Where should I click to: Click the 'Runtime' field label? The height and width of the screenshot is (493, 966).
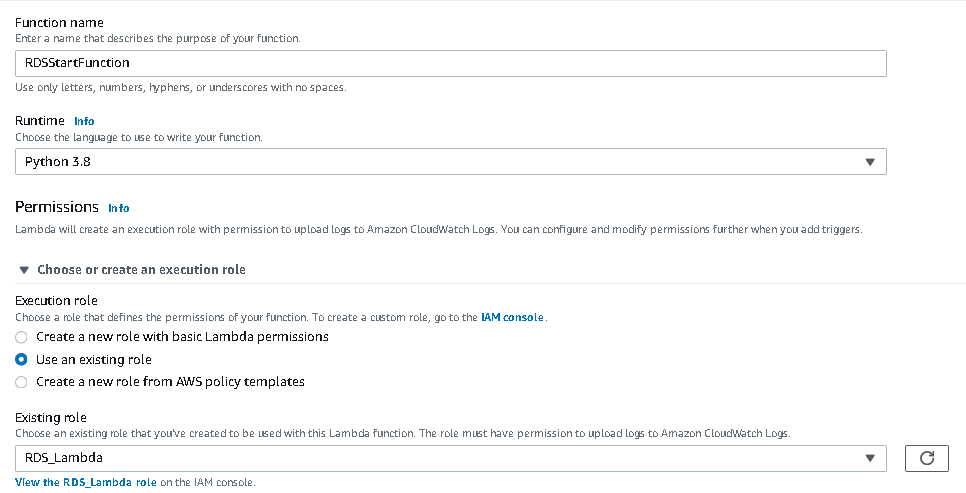40,120
